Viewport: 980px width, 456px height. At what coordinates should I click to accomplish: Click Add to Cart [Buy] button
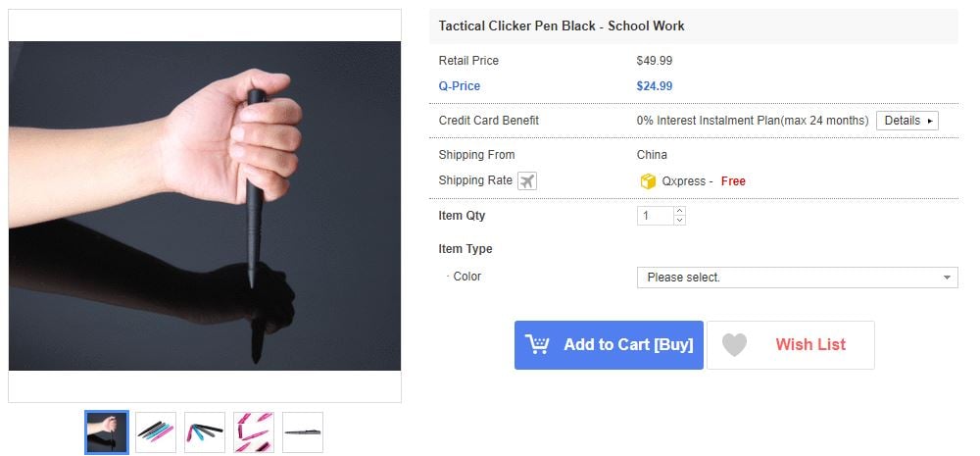tap(609, 345)
